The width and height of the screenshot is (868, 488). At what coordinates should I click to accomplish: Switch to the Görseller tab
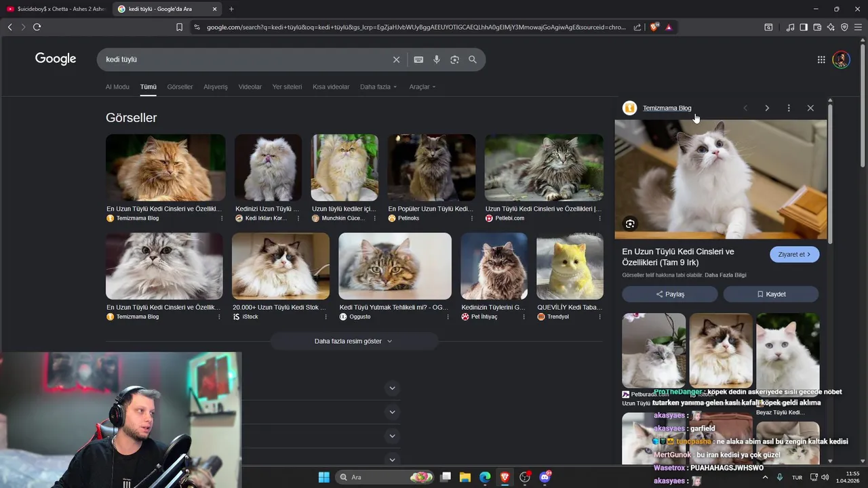pyautogui.click(x=180, y=87)
